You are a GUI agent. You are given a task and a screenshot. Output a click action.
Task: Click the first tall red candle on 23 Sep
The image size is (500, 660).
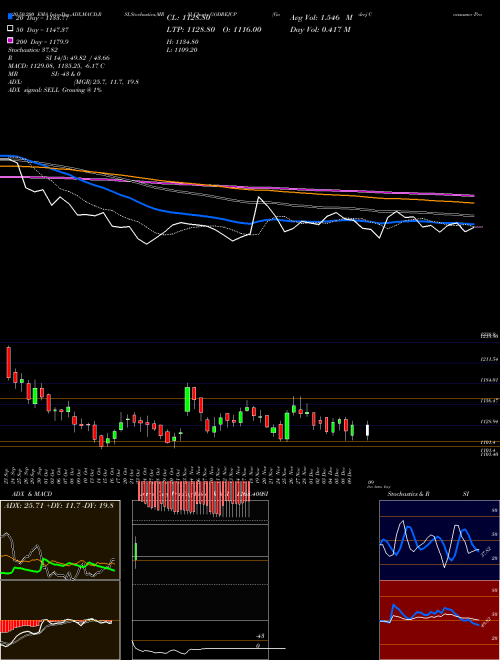point(8,363)
